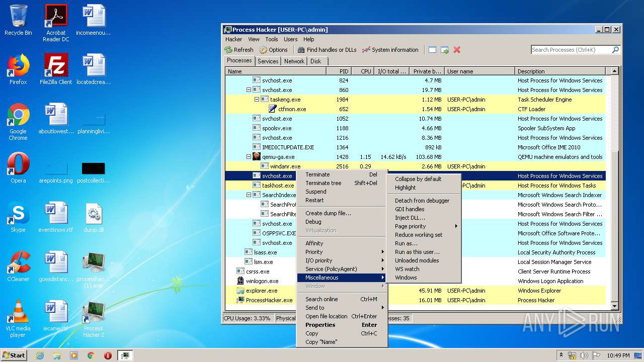Click the process list vertical scrollbar
Viewport: 644px width, 362px height.
[614, 189]
